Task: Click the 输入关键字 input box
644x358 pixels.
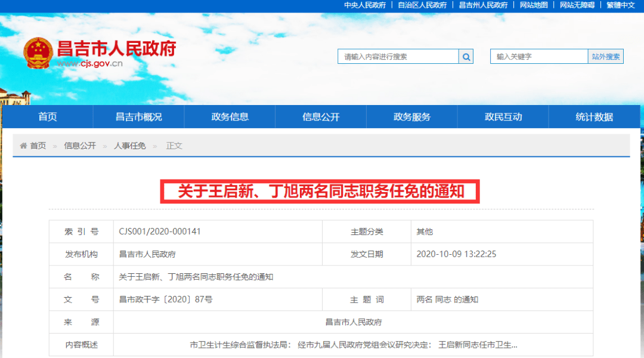Action: (x=538, y=57)
